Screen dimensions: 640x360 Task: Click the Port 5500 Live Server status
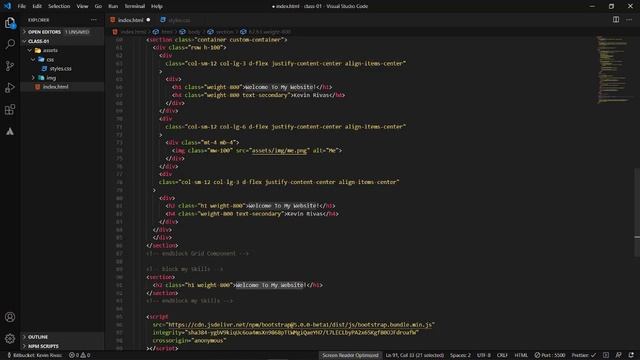coord(550,355)
